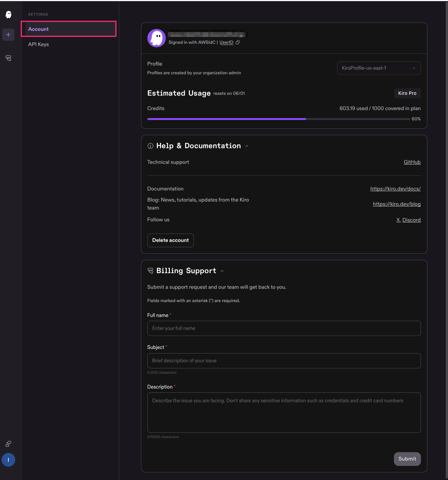Open the KiroProfile-us-east-1 profile dropdown

[x=379, y=68]
